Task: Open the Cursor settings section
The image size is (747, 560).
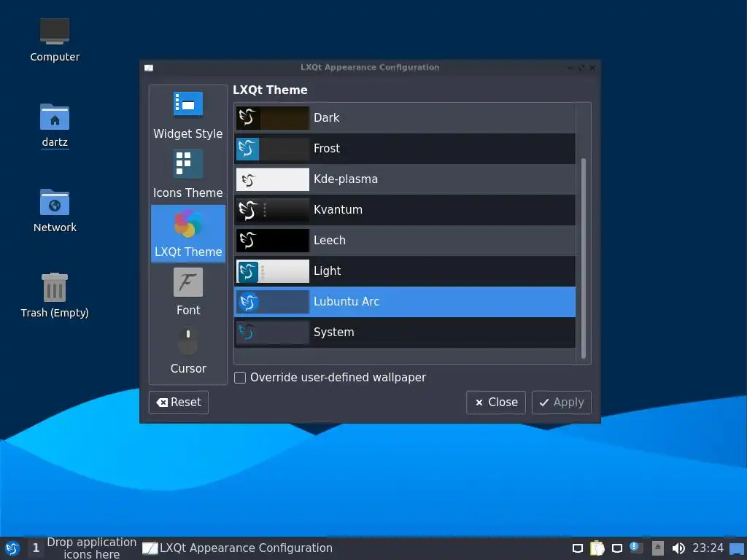Action: click(x=187, y=351)
